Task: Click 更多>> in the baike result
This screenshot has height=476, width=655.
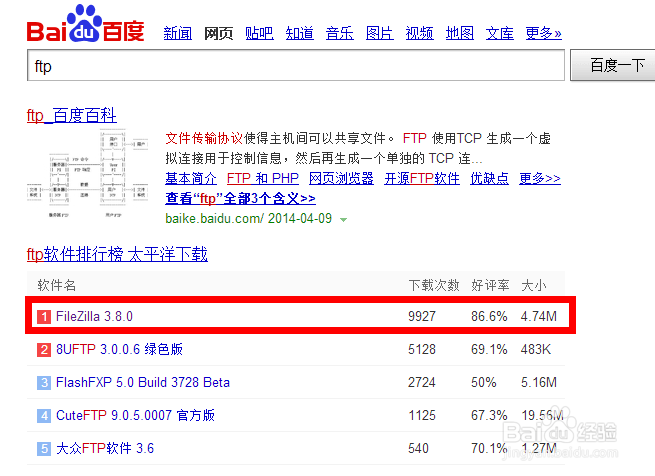Action: (x=540, y=178)
